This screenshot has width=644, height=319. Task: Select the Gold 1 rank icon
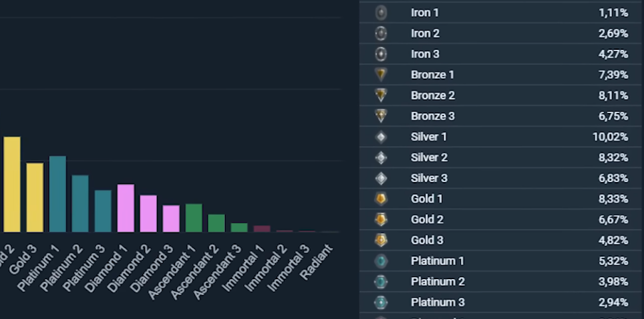(381, 199)
